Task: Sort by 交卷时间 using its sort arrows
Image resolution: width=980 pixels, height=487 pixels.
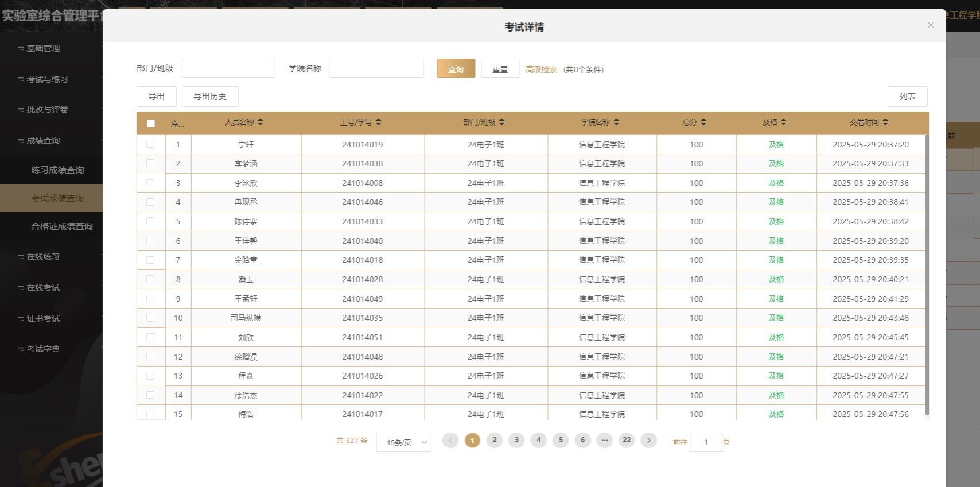Action: point(885,122)
